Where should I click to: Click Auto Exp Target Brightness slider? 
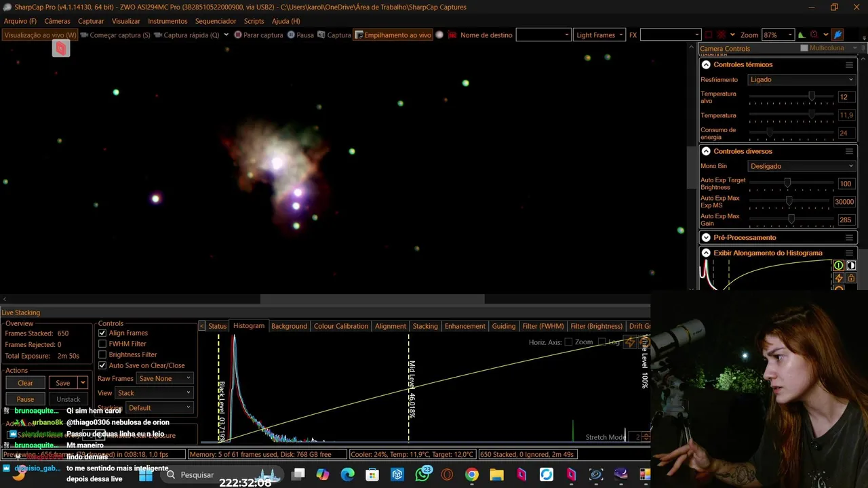pyautogui.click(x=791, y=183)
